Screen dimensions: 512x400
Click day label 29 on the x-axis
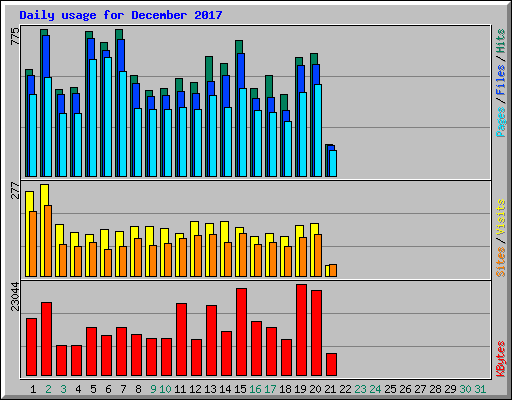(450, 389)
